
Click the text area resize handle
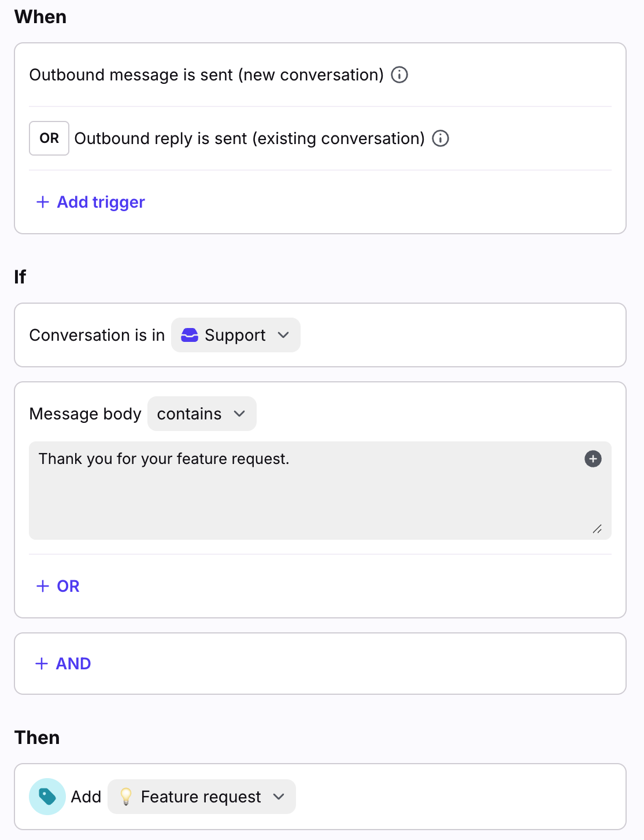pyautogui.click(x=597, y=529)
